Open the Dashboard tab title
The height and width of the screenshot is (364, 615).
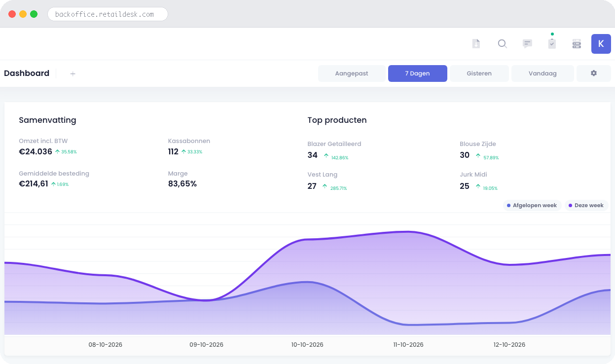[x=27, y=73]
